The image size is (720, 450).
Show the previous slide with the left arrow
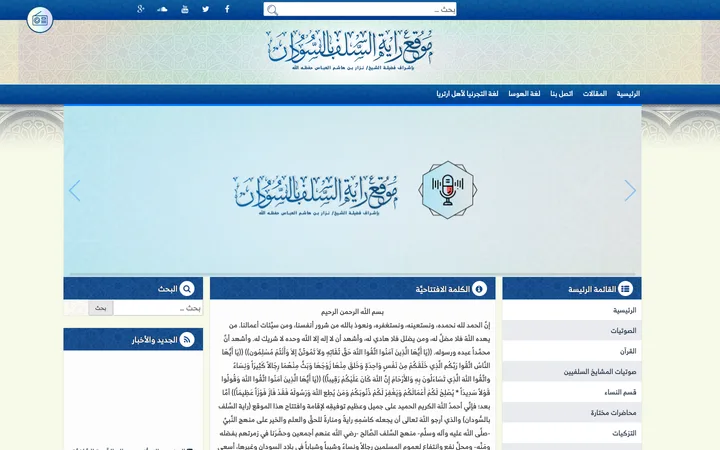click(74, 191)
